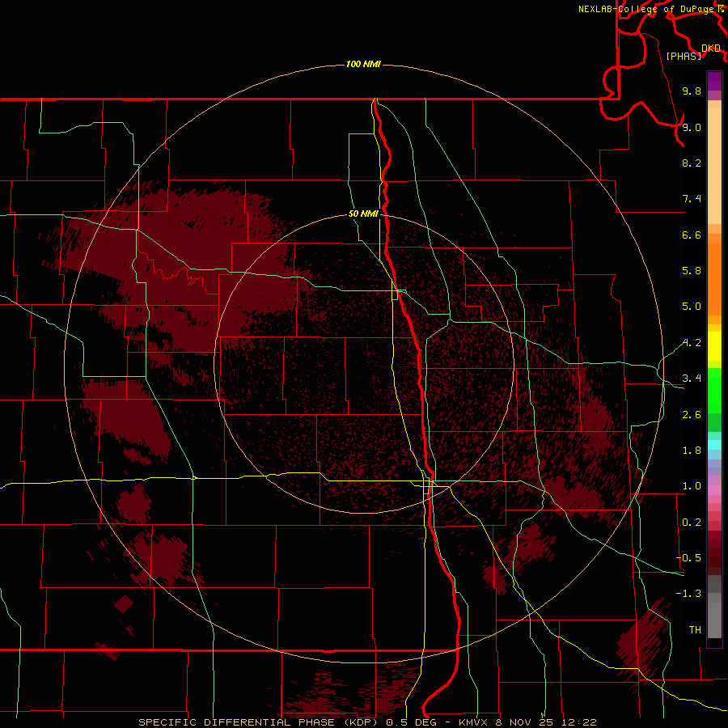Click the 9.0 value on the scale
Screen dimensions: 728x728
click(x=692, y=127)
